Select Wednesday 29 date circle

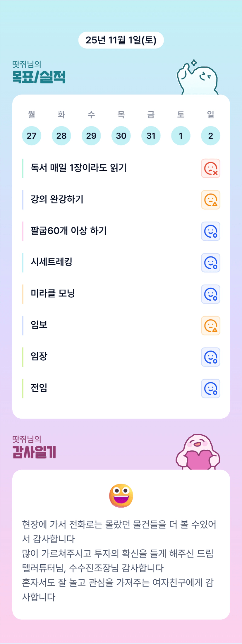(91, 136)
